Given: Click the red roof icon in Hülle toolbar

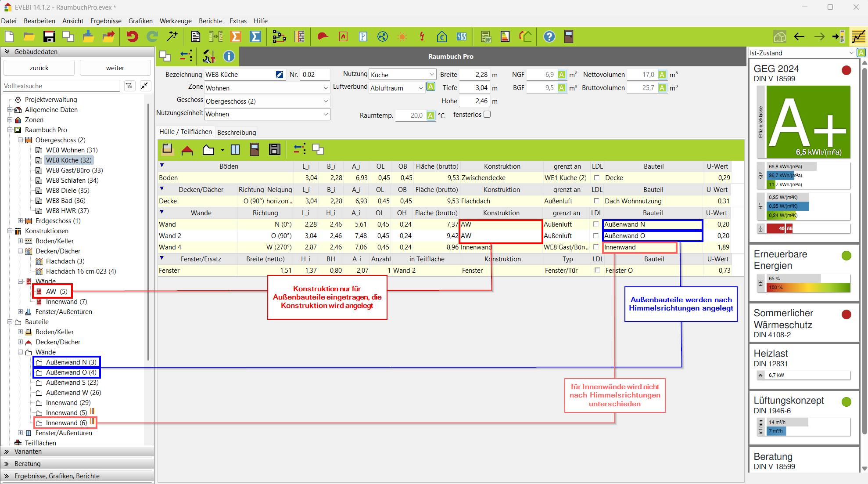Looking at the screenshot, I should 187,150.
